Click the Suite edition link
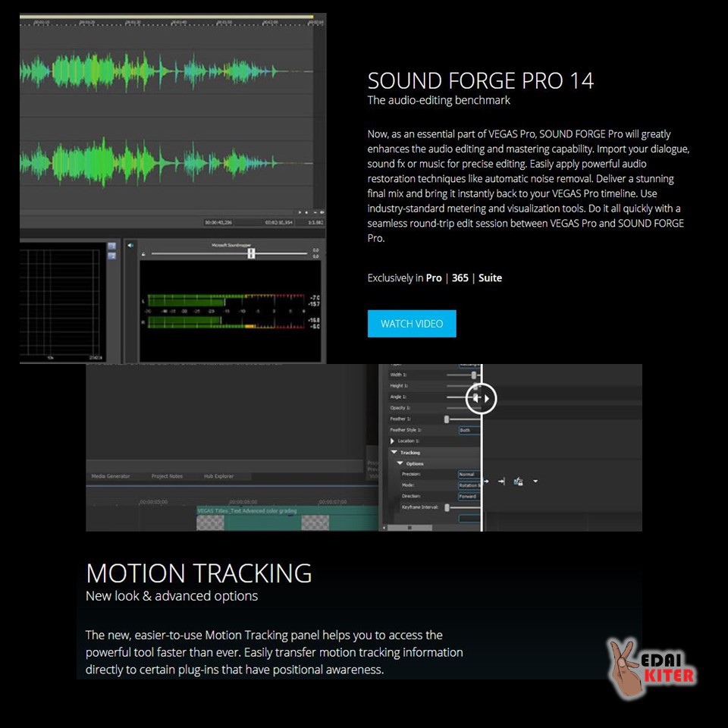The width and height of the screenshot is (728, 728). (490, 278)
